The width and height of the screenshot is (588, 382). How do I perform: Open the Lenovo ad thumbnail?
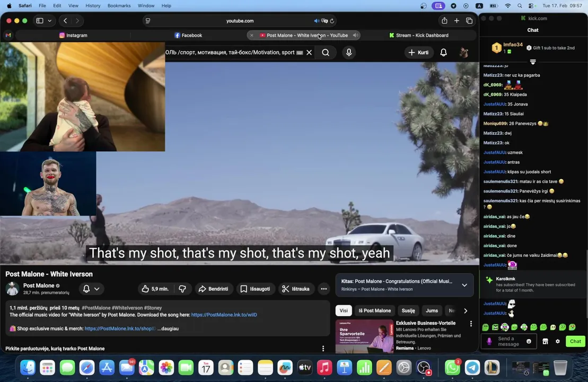(x=364, y=336)
